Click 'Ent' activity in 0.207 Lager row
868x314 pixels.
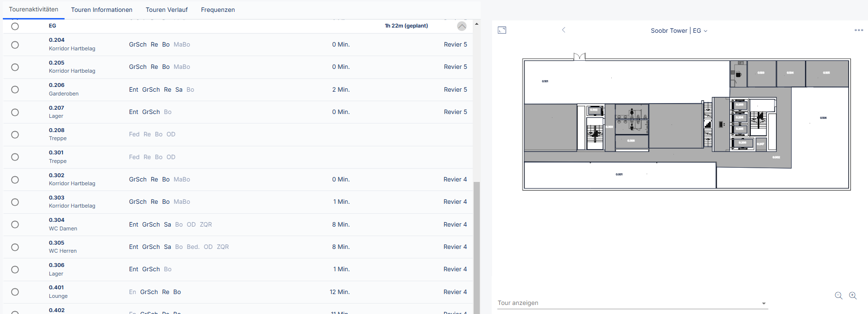click(134, 112)
